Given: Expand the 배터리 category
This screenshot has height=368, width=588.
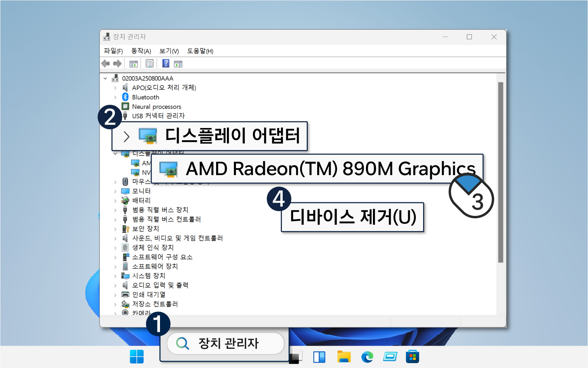Looking at the screenshot, I should (115, 201).
